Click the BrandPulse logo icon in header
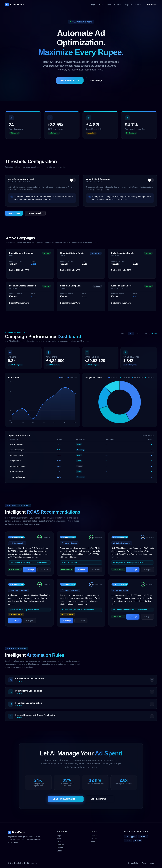The image size is (162, 868). 7,4
